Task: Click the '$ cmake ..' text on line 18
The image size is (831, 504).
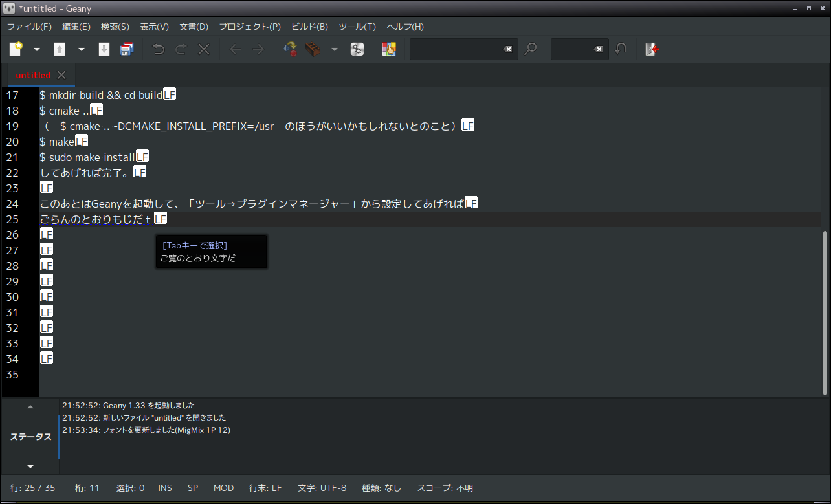Action: tap(64, 111)
